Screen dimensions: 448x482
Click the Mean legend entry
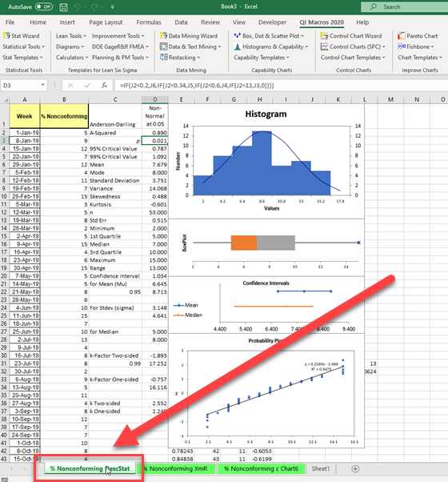(186, 305)
